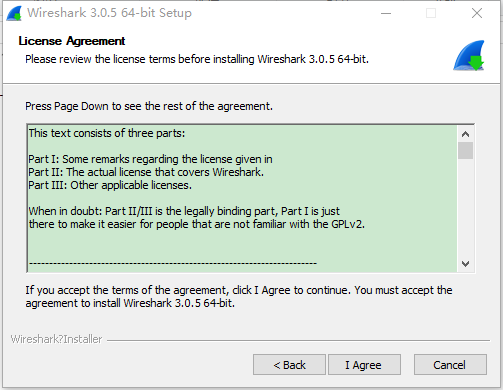The width and height of the screenshot is (503, 390).
Task: Click the empty scrollbar track below thumb
Action: (x=465, y=207)
